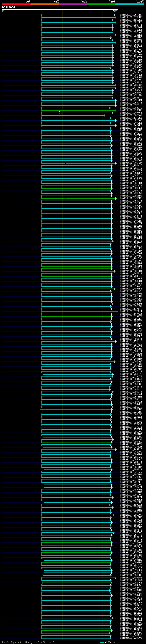Image resolution: width=146 pixels, height=644 pixels.
Task: Select the UniRef100_Q70RD3 label
Action: pyautogui.click(x=131, y=37)
